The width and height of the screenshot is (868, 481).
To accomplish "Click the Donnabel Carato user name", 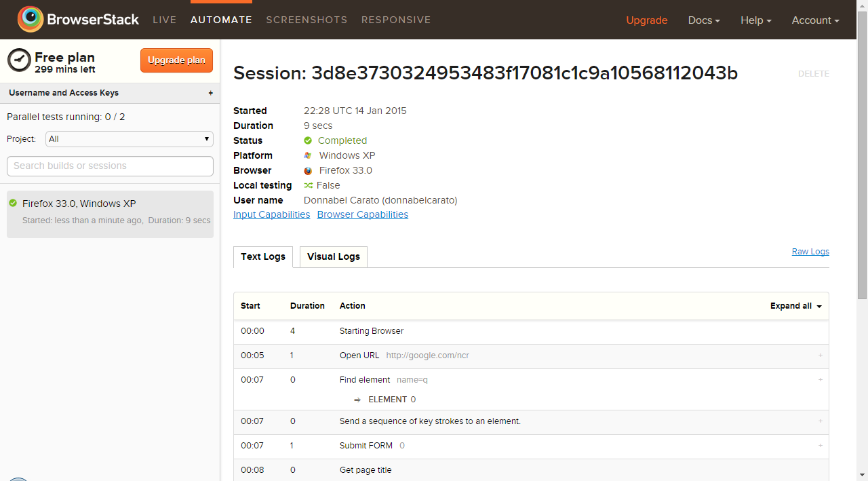I will pyautogui.click(x=380, y=200).
